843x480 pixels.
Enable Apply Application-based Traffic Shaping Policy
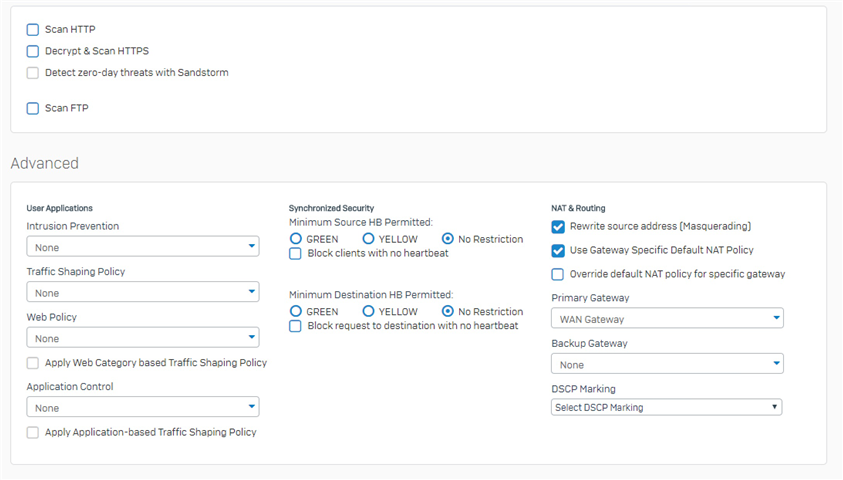click(x=33, y=432)
